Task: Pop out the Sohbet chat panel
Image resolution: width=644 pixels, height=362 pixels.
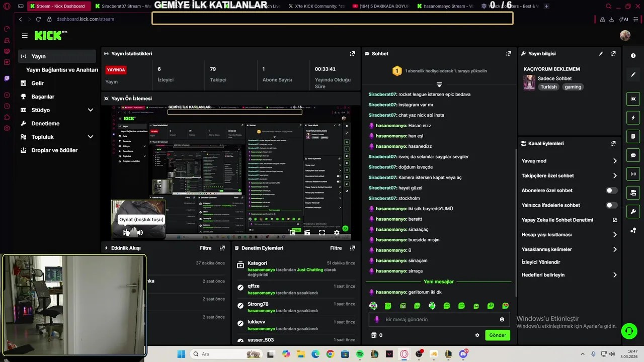Action: [509, 54]
